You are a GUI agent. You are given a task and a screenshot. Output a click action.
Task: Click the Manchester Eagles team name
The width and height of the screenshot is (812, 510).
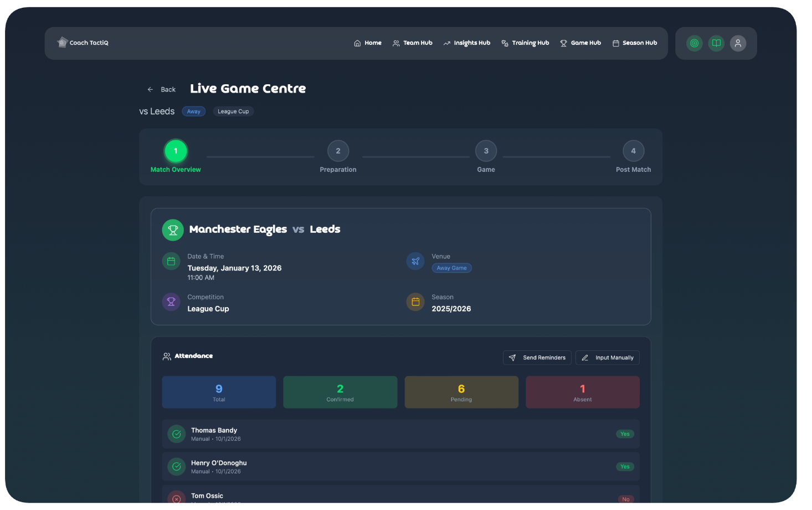tap(238, 229)
